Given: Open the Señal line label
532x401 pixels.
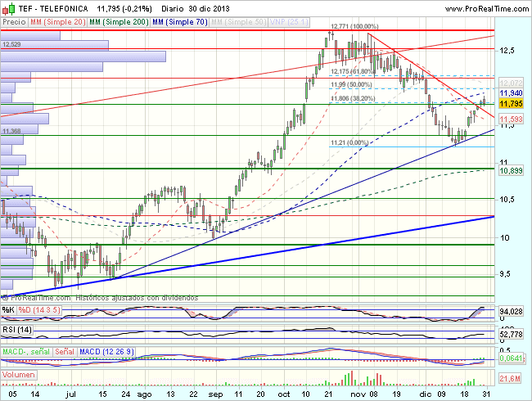Looking at the screenshot, I should 65,352.
